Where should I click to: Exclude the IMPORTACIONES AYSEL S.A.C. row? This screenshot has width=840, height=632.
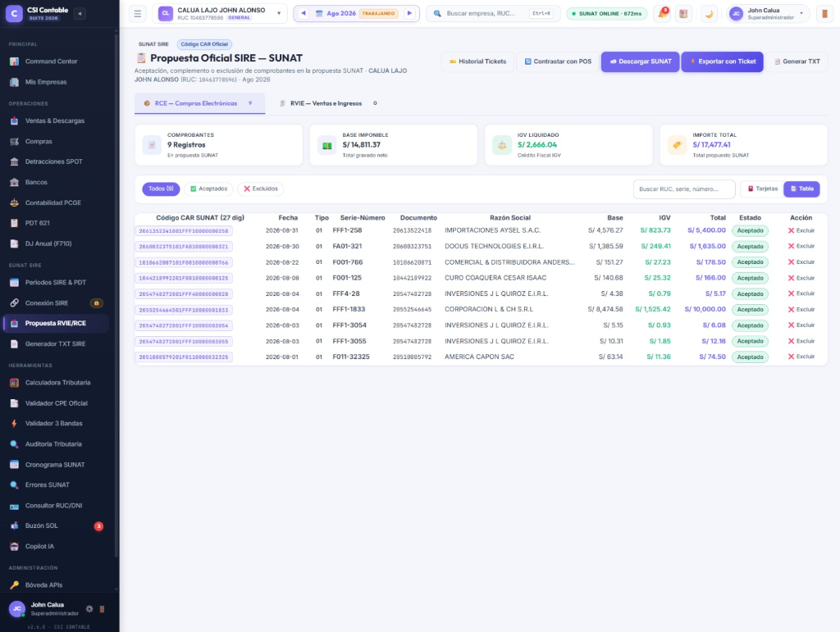(x=801, y=230)
